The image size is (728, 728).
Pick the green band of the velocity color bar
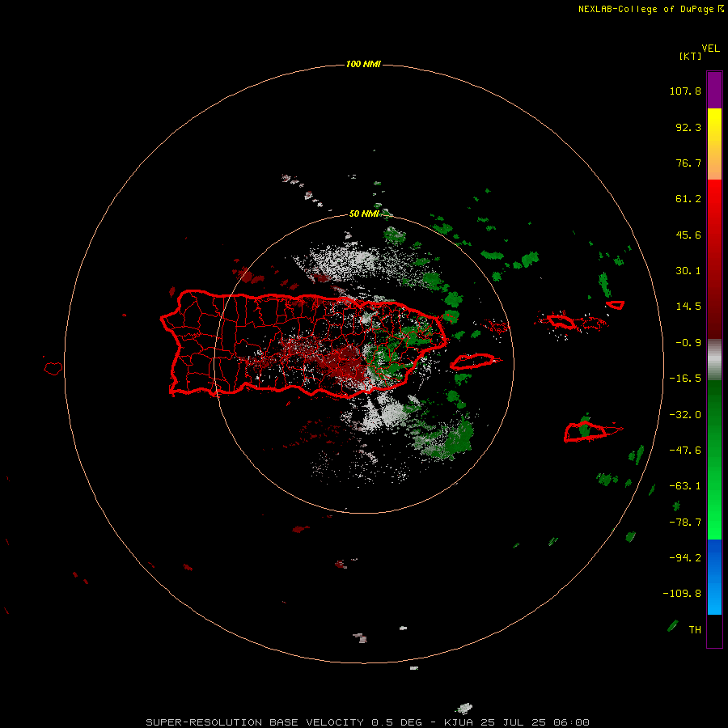tap(714, 459)
